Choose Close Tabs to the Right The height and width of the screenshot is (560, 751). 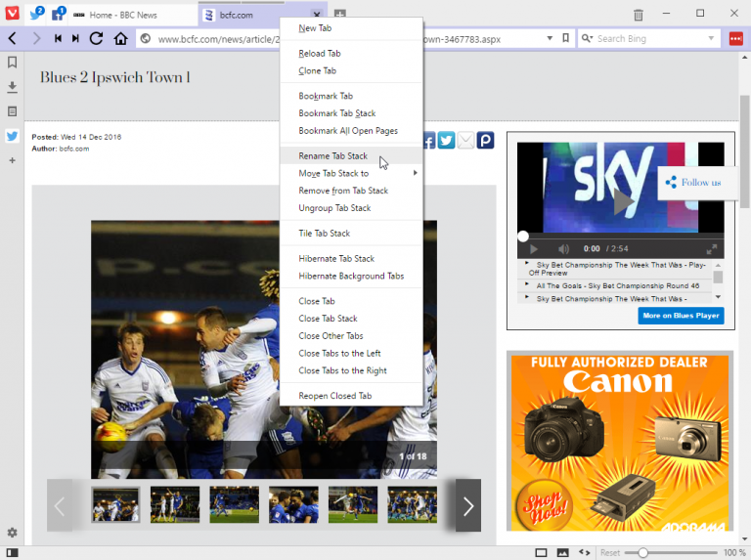pyautogui.click(x=351, y=370)
